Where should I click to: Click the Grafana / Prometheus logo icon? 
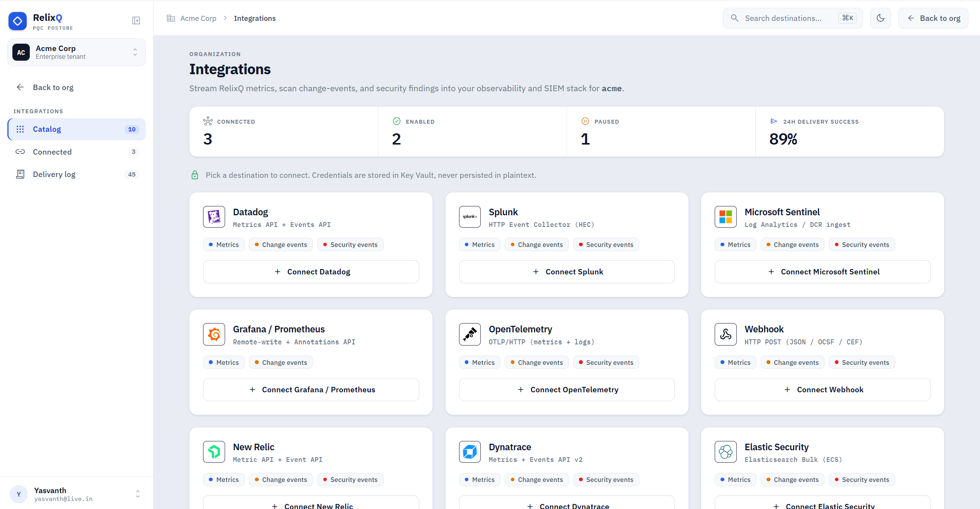[214, 334]
